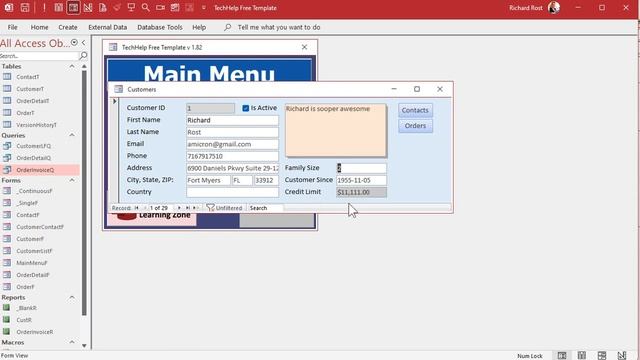Go to the last record button
640x360 pixels.
pos(187,208)
